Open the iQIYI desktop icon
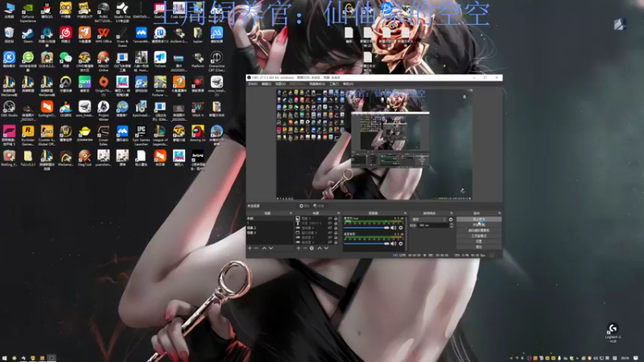Image resolution: width=644 pixels, height=362 pixels. (x=85, y=85)
